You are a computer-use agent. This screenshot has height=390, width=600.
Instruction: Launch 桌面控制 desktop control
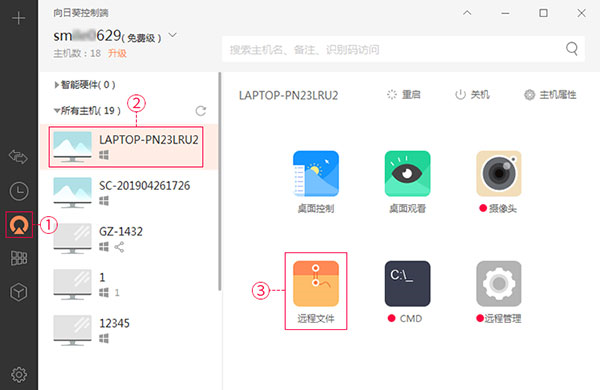316,182
